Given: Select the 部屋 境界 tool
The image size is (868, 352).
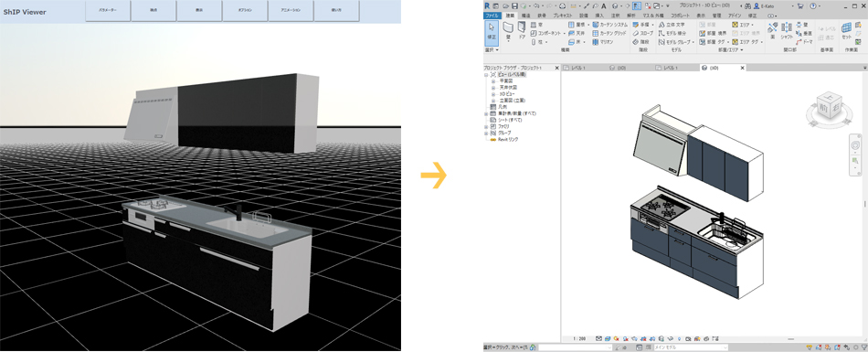Looking at the screenshot, I should click(x=714, y=33).
